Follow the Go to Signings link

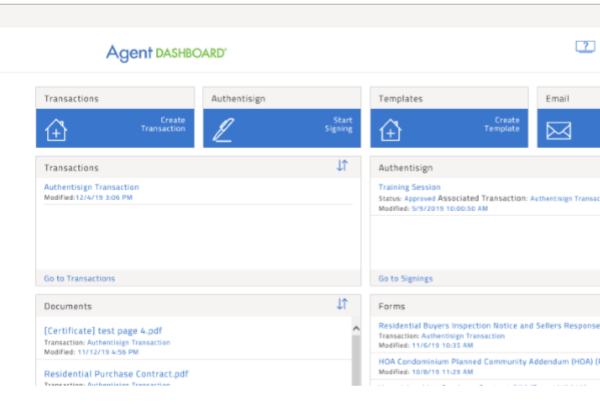406,279
